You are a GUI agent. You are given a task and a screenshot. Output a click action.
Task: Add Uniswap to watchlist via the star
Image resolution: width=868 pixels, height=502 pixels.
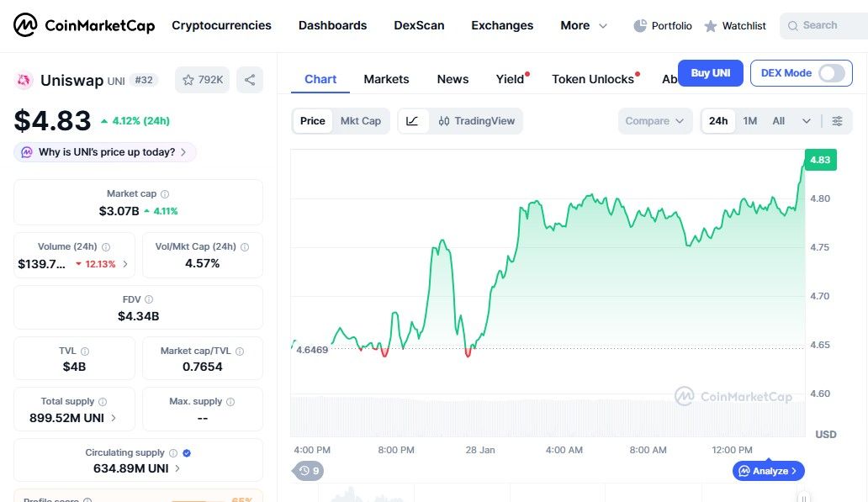tap(188, 80)
